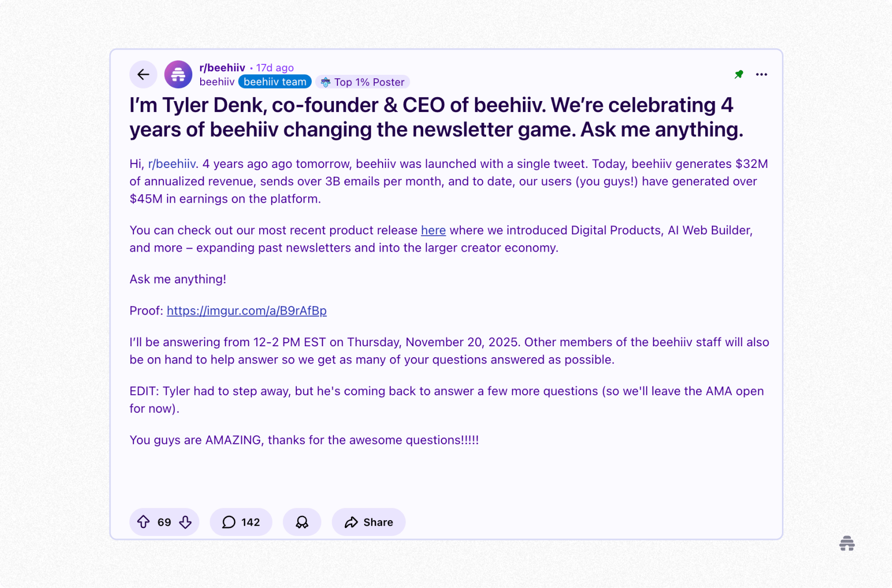This screenshot has height=588, width=892.
Task: Open comments via the speech bubble icon
Action: coord(228,522)
